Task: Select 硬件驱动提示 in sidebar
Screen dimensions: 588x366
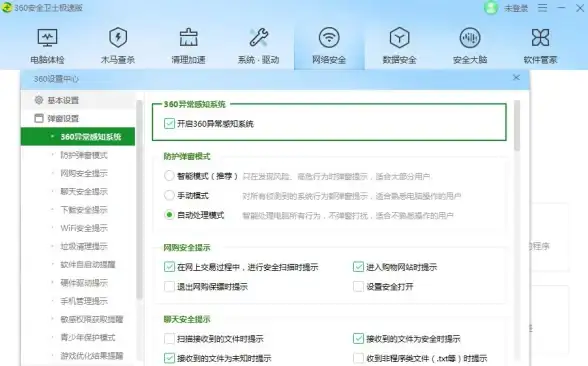Action: [84, 283]
